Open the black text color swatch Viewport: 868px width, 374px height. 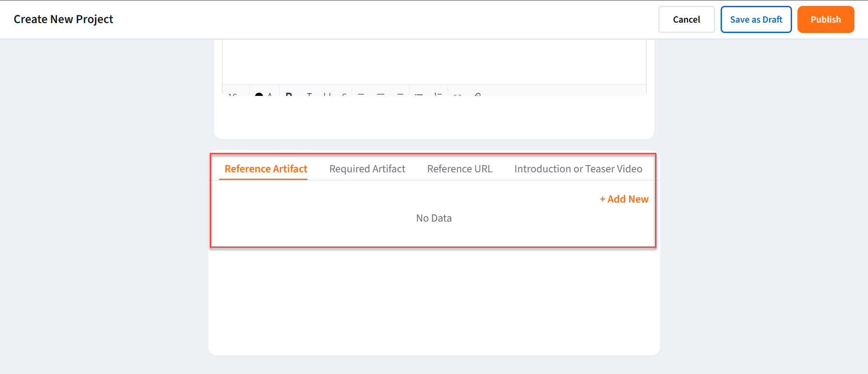pyautogui.click(x=259, y=95)
